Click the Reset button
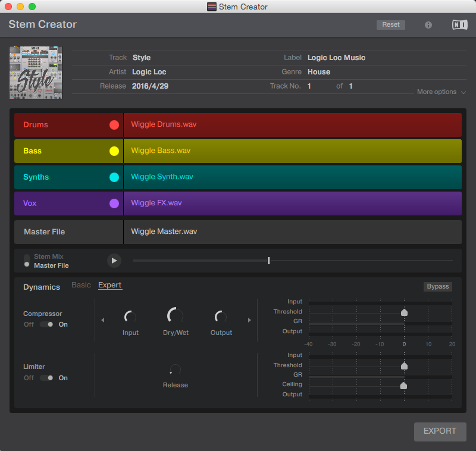This screenshot has width=476, height=451. pyautogui.click(x=391, y=24)
